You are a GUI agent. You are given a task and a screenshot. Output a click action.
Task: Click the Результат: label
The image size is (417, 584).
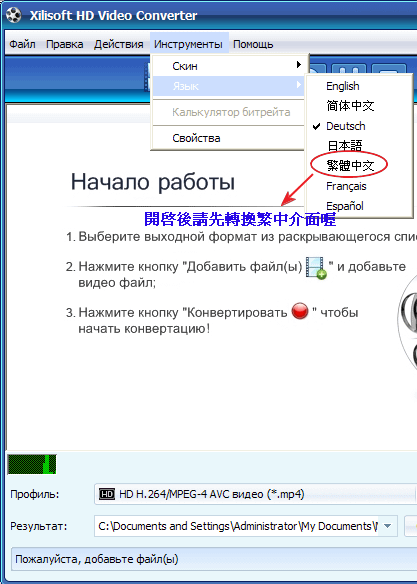(39, 526)
